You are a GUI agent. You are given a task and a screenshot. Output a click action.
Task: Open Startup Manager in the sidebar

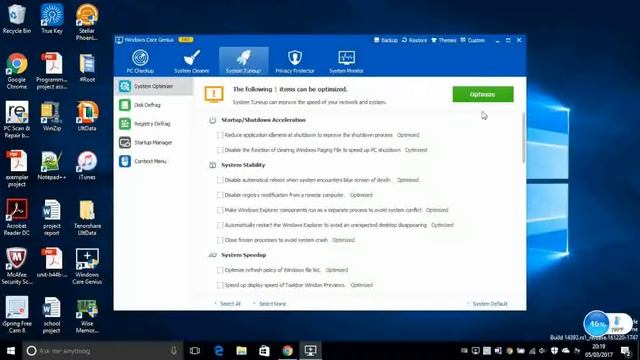pyautogui.click(x=153, y=142)
